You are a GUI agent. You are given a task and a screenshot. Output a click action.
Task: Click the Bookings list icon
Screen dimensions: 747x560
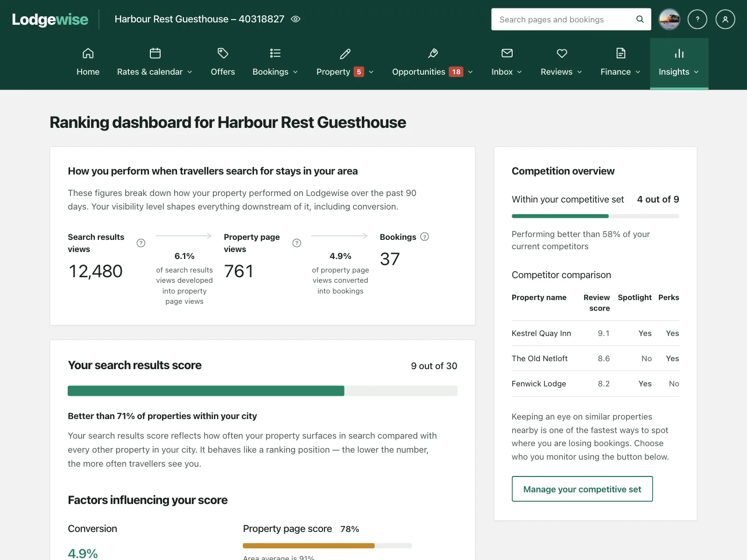point(275,53)
